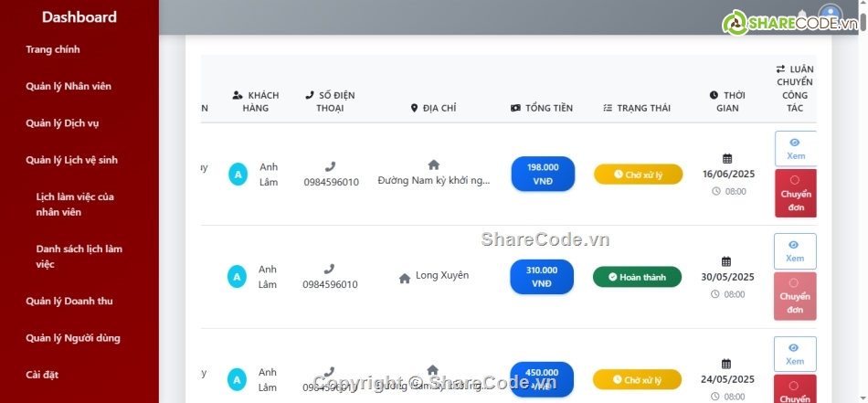Click date 30/05/2025
This screenshot has width=868, height=403.
[727, 277]
